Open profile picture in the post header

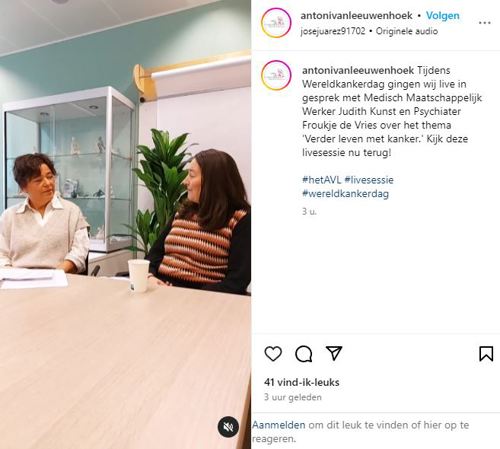pyautogui.click(x=276, y=23)
